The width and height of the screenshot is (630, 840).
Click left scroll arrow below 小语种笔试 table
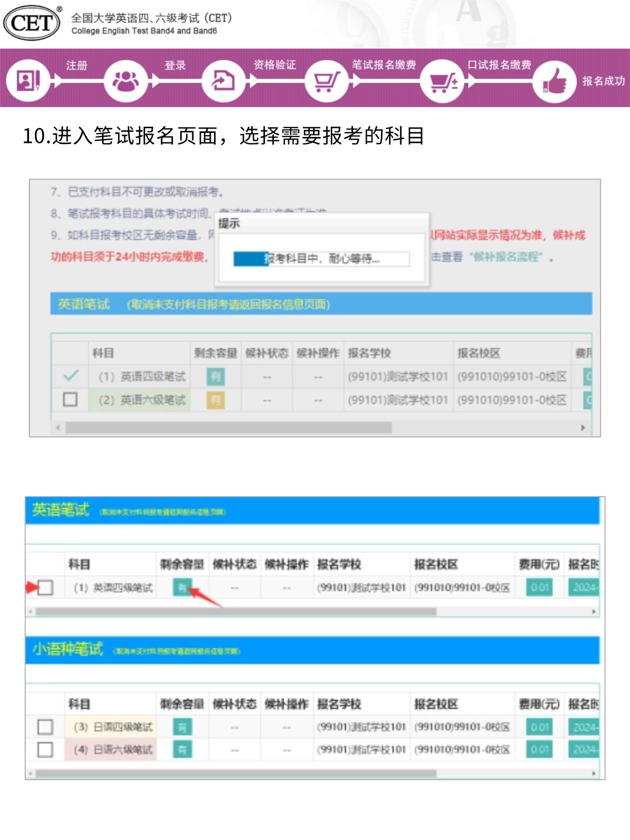(x=30, y=774)
